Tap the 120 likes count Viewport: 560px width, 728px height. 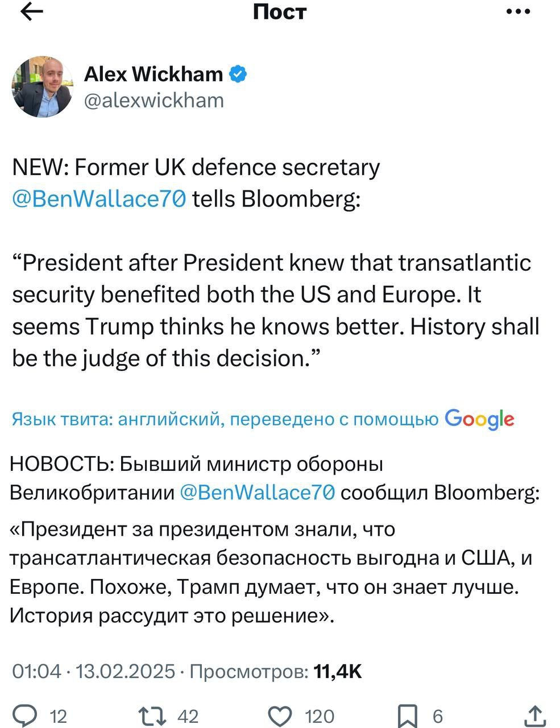tap(320, 715)
